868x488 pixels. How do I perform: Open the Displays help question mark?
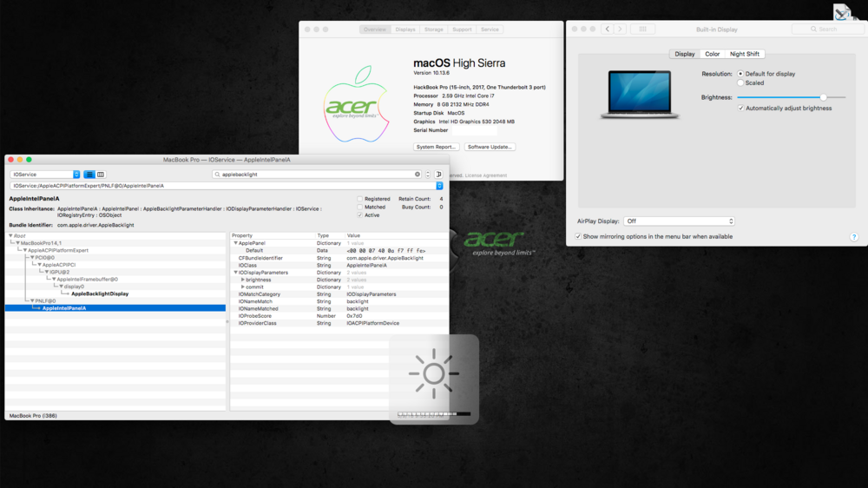coord(854,237)
